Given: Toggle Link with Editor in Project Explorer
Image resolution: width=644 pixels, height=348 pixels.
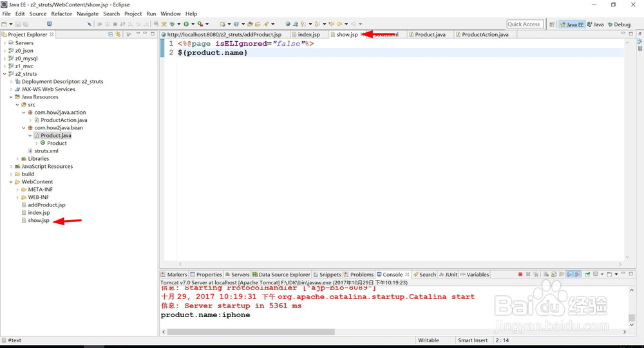Looking at the screenshot, I should (x=118, y=34).
